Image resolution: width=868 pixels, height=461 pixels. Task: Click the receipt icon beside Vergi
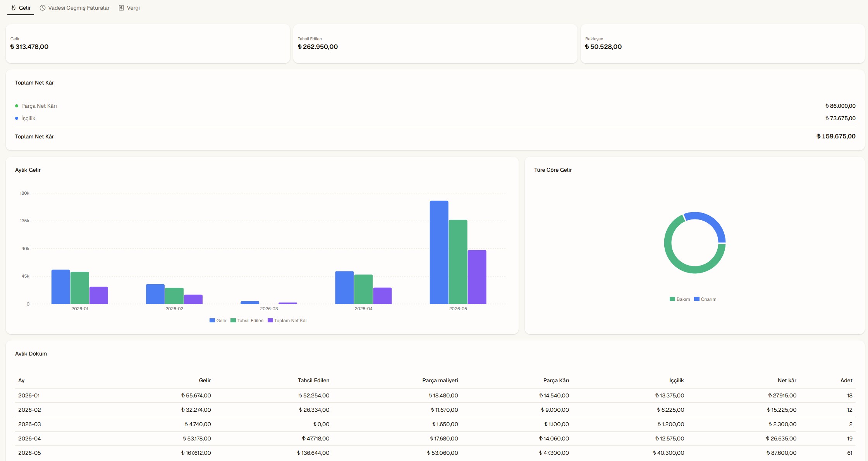121,8
